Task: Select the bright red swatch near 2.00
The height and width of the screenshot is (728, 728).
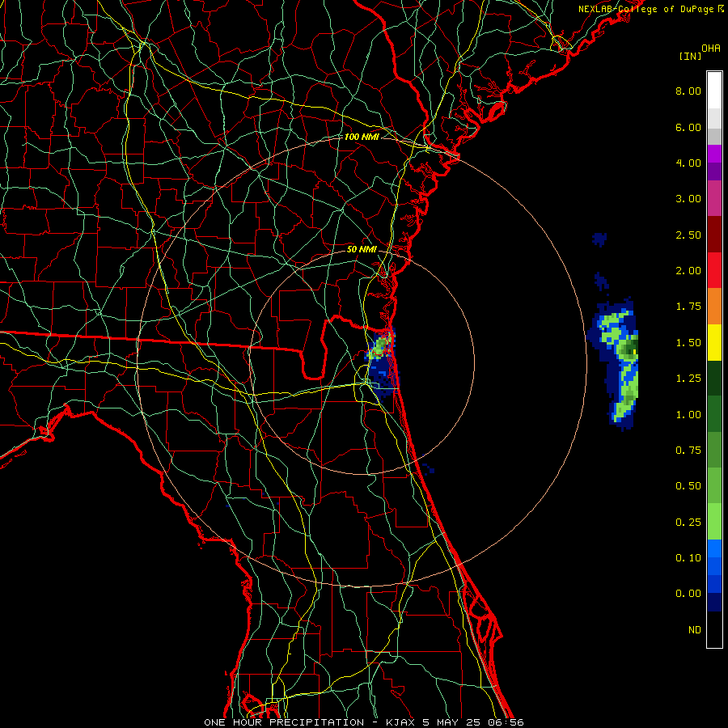Action: coord(714,270)
